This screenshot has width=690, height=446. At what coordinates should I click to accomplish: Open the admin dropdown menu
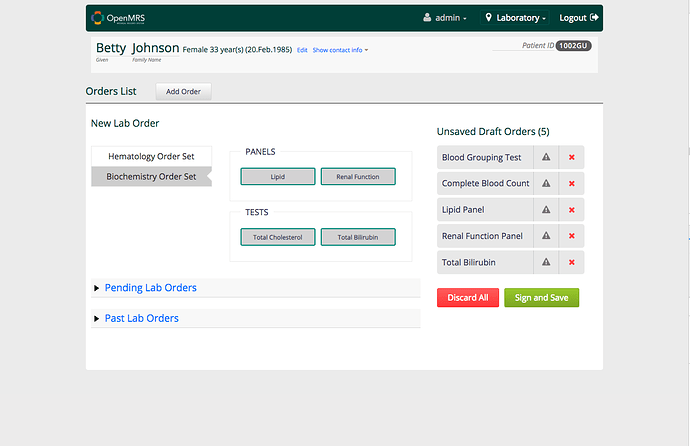[445, 18]
